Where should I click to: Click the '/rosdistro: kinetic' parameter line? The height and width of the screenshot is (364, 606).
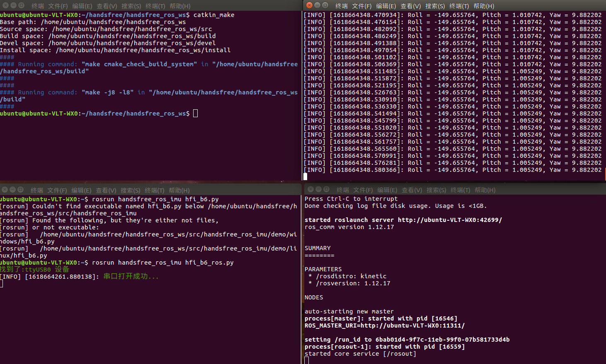tap(348, 276)
